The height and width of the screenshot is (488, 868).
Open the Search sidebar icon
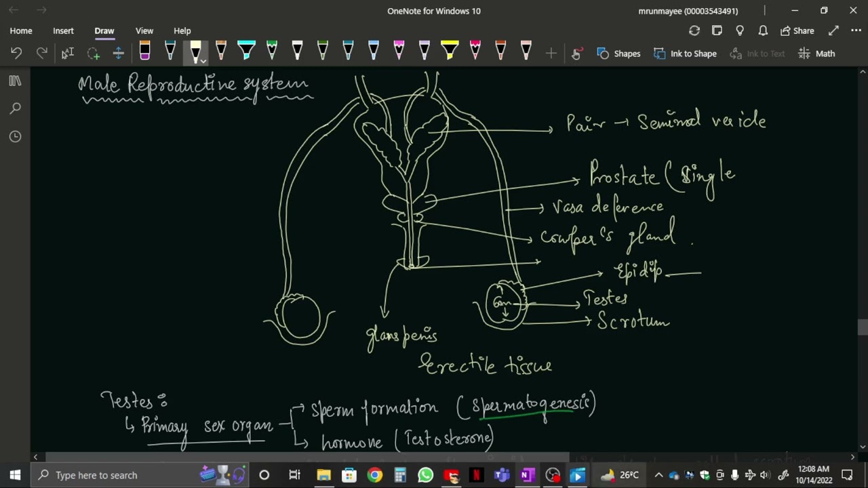tap(15, 108)
